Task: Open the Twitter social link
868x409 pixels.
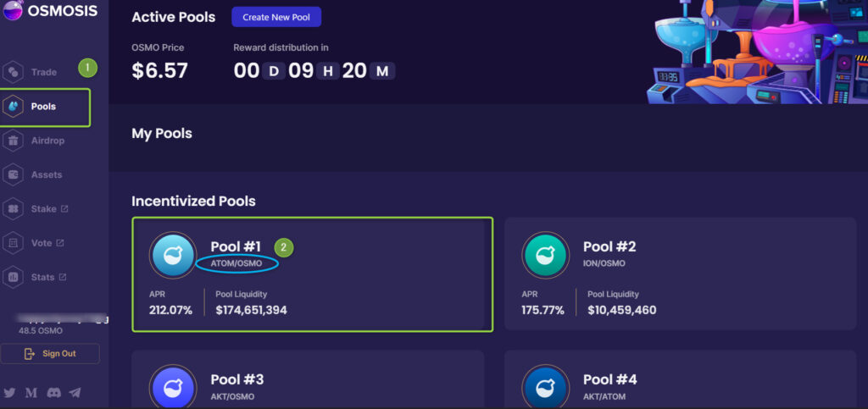Action: [x=9, y=392]
